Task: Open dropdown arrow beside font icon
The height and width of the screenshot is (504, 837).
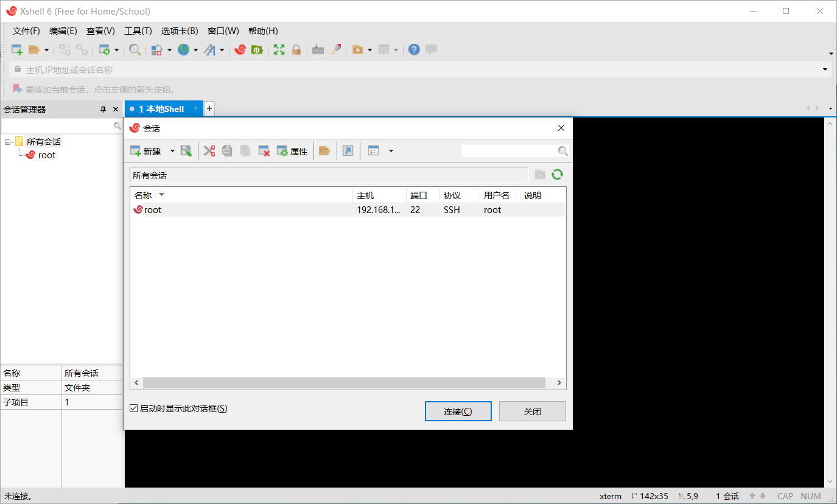Action: [222, 50]
